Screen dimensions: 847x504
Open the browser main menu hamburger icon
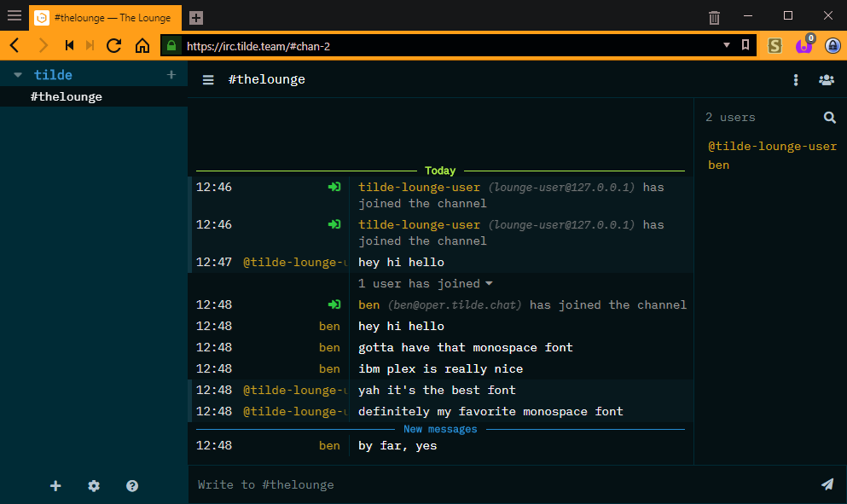(15, 15)
